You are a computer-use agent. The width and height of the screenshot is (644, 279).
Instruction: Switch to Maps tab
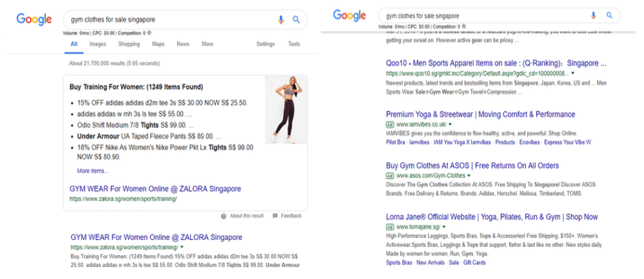click(x=158, y=44)
